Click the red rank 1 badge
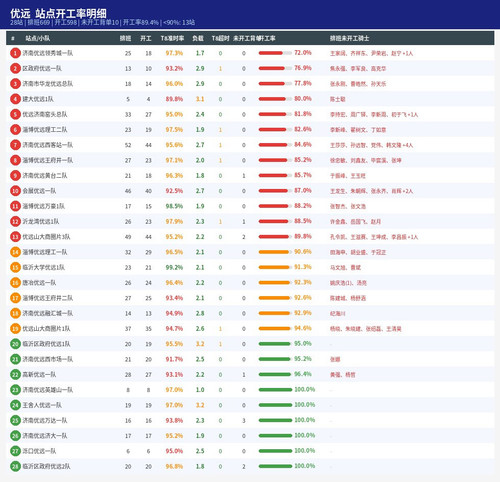 click(15, 53)
